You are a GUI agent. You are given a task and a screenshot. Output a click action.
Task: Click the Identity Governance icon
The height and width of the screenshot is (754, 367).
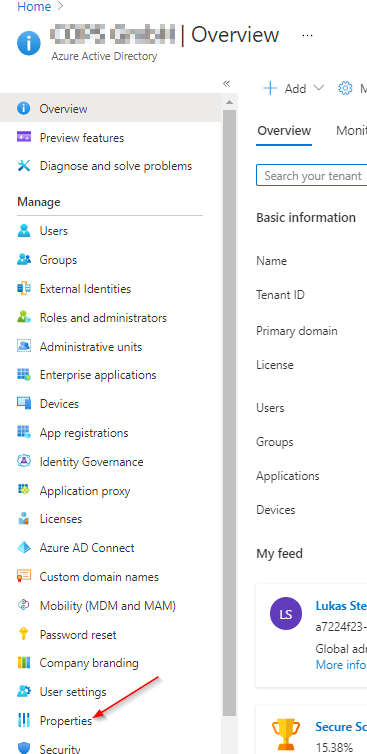pyautogui.click(x=24, y=461)
